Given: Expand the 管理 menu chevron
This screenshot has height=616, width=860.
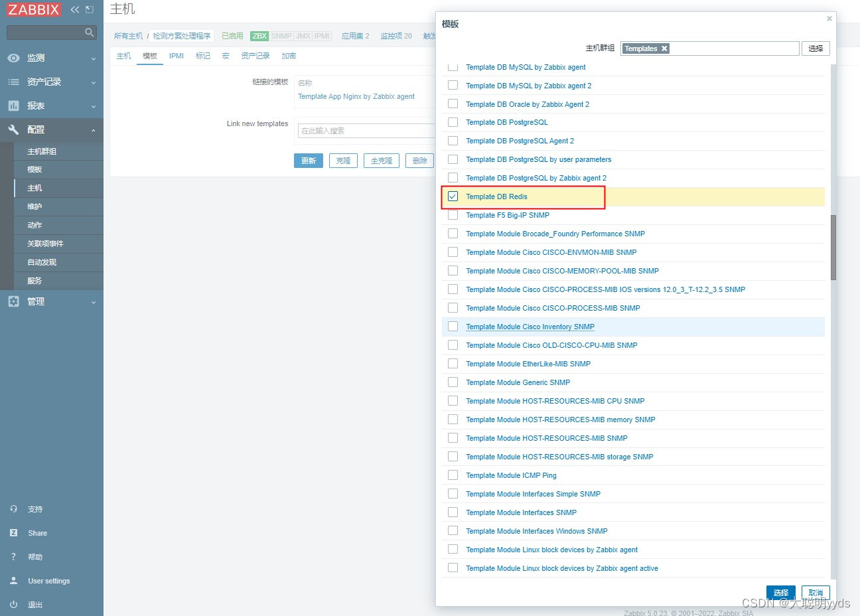Looking at the screenshot, I should [x=93, y=302].
